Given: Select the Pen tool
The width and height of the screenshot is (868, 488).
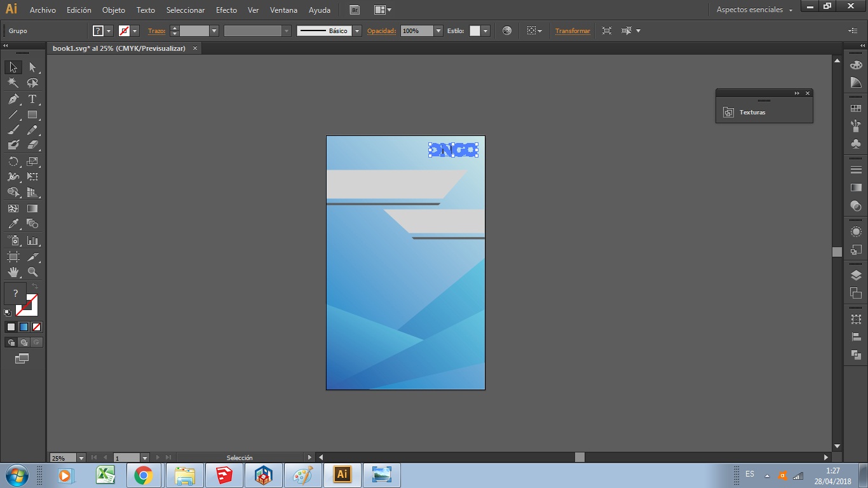Looking at the screenshot, I should click(13, 99).
